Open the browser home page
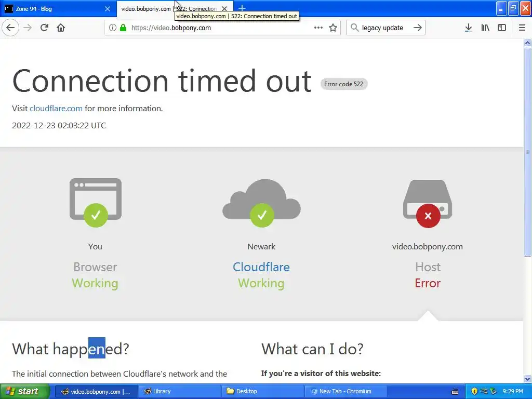This screenshot has height=399, width=532. click(x=61, y=28)
